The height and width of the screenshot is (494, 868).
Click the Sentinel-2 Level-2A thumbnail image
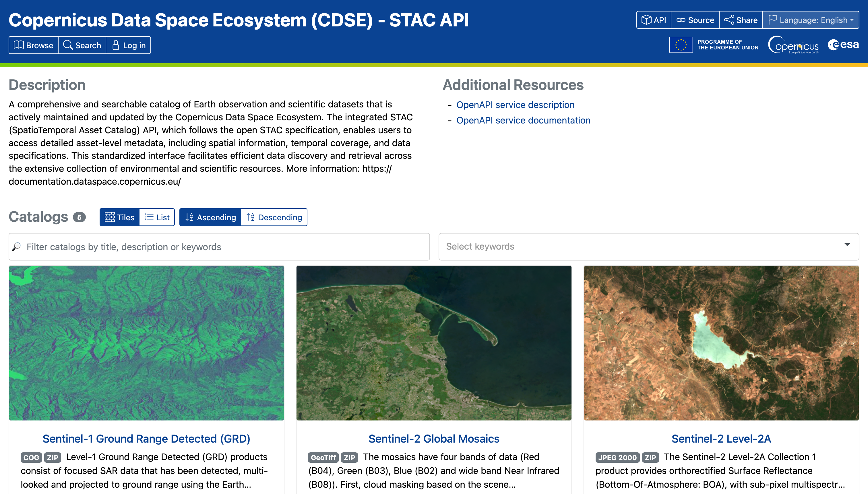click(722, 343)
